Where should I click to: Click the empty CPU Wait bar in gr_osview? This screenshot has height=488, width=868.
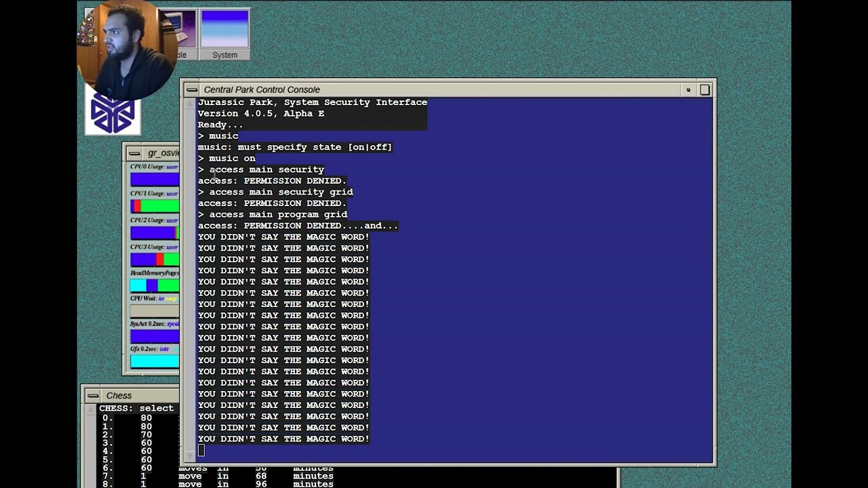[x=155, y=311]
